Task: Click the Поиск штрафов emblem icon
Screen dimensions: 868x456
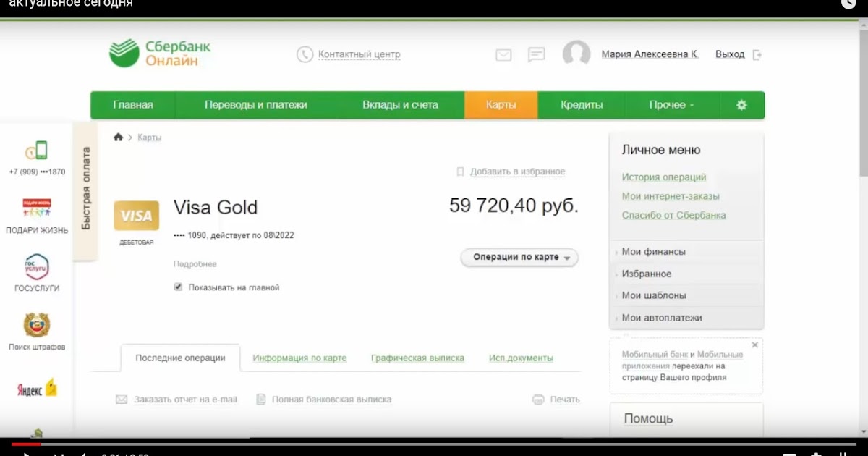Action: click(37, 325)
